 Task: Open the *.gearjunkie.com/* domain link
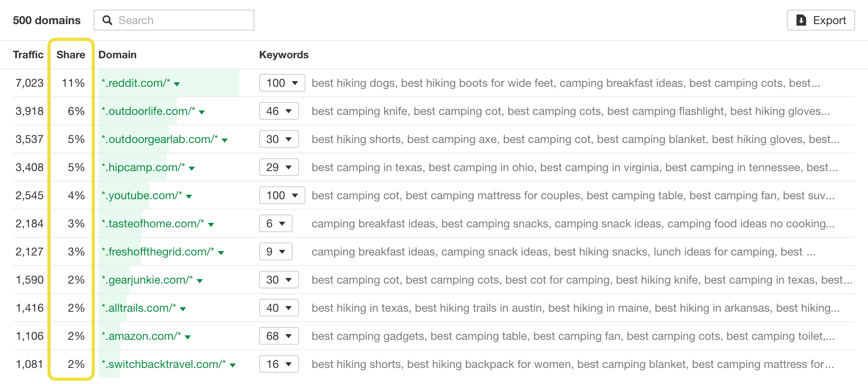click(147, 280)
